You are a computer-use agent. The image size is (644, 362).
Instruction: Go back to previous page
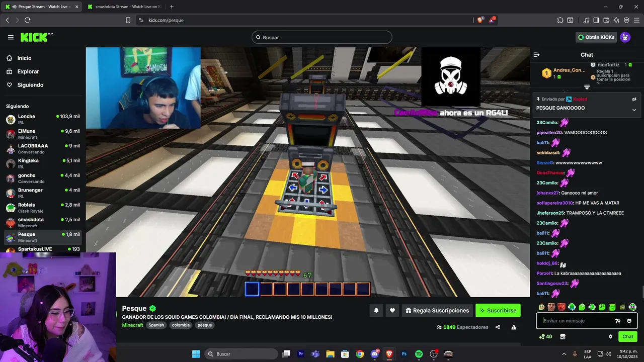tap(7, 20)
